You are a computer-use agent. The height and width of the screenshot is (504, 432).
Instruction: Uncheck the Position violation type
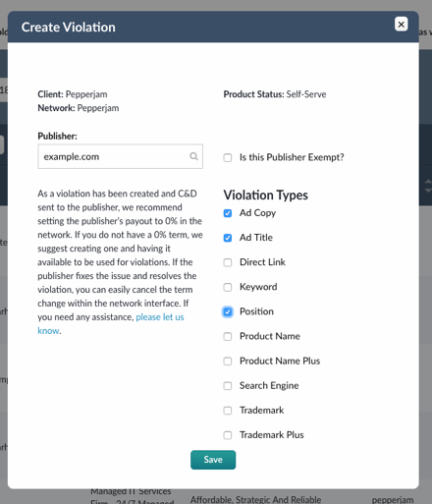pyautogui.click(x=228, y=311)
